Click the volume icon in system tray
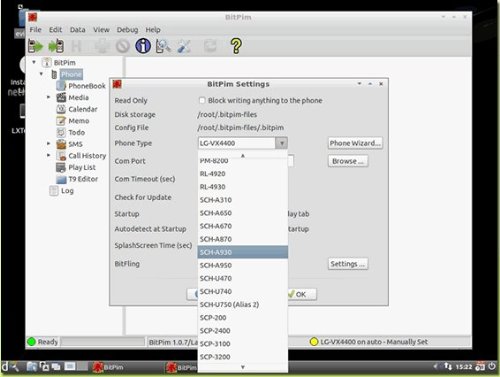Image resolution: width=500 pixels, height=377 pixels. (436, 366)
